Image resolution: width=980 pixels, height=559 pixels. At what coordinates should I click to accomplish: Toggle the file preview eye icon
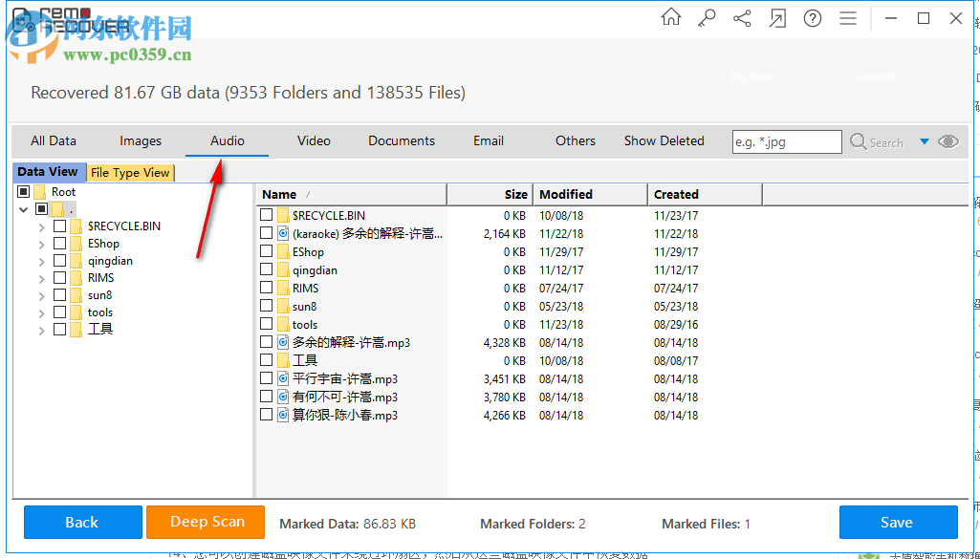947,140
